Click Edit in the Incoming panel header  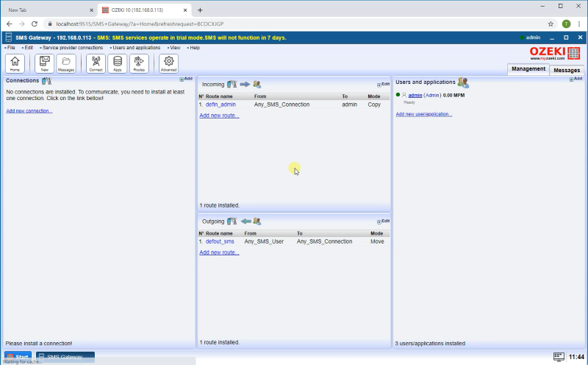tap(383, 85)
